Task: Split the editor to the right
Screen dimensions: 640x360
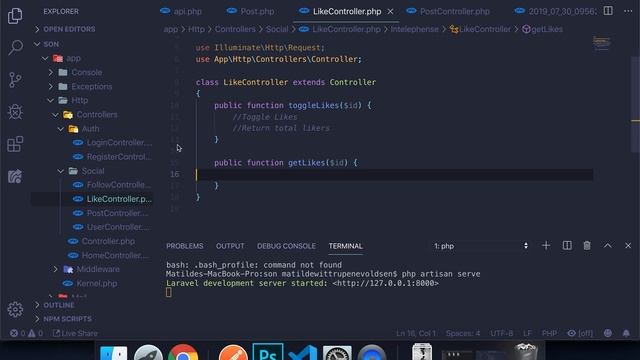Action: [608, 11]
